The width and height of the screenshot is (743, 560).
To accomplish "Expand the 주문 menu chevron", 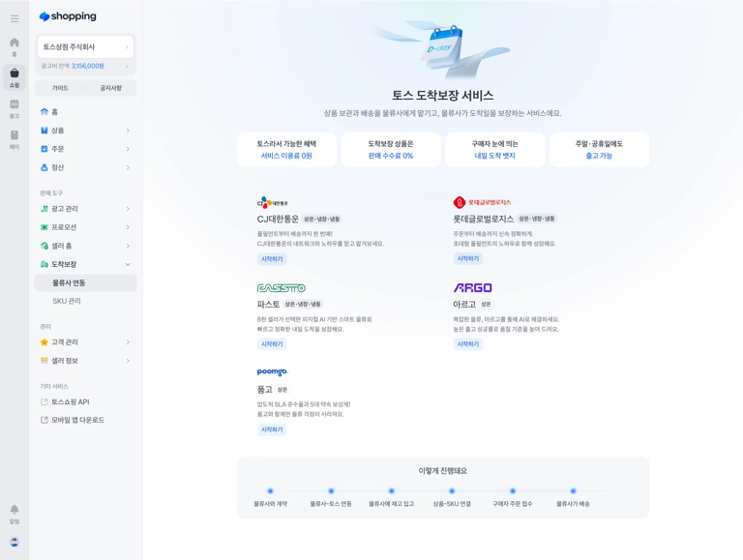I will [x=128, y=149].
